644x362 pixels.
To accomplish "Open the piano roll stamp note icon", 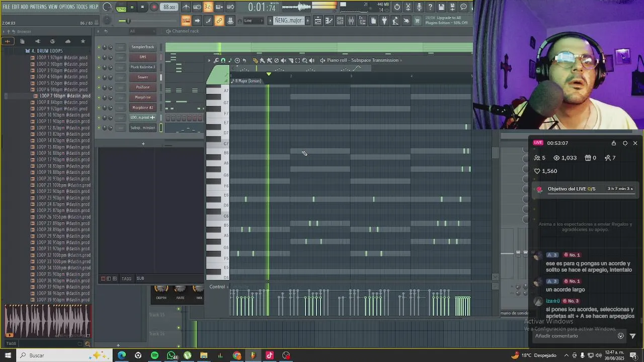I will coord(230,60).
